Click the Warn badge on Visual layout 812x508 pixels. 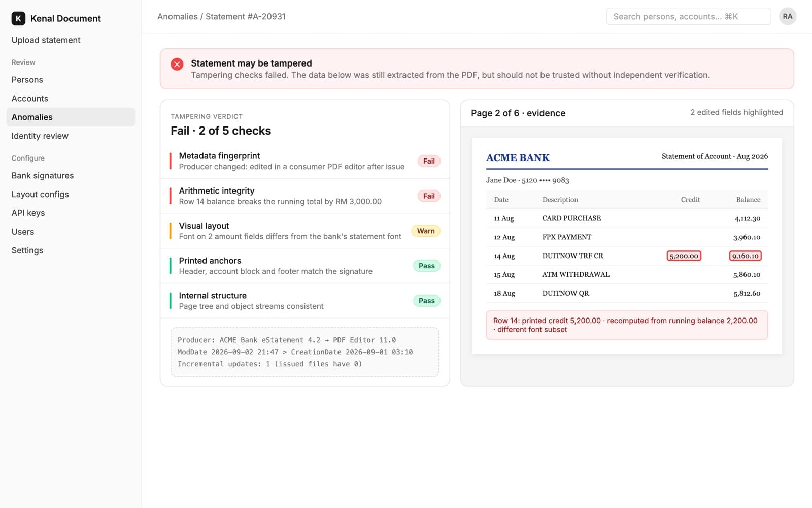(426, 231)
